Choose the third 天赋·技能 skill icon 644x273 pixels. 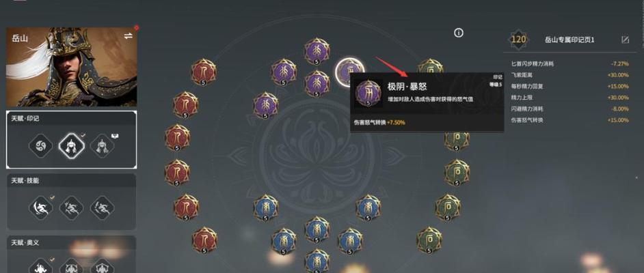tap(102, 208)
